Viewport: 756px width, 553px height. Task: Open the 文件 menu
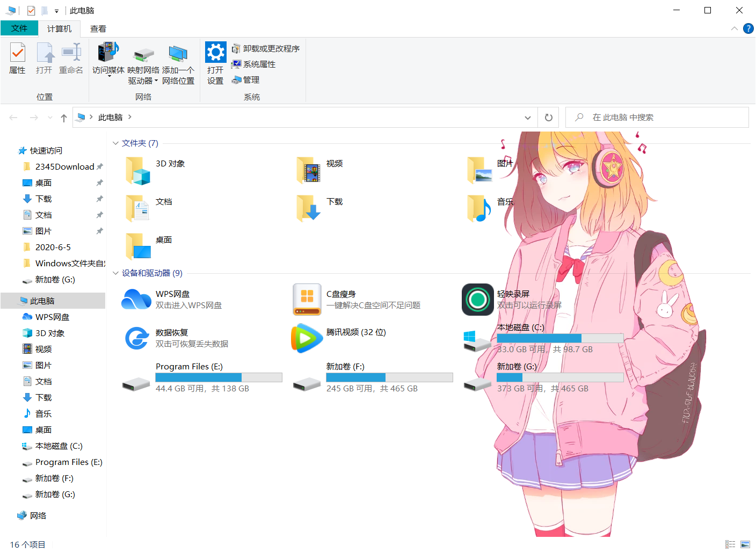tap(19, 28)
